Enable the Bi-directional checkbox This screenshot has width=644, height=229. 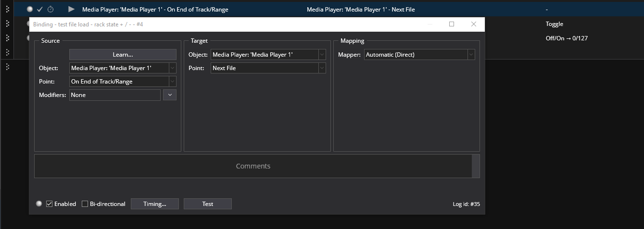[85, 204]
